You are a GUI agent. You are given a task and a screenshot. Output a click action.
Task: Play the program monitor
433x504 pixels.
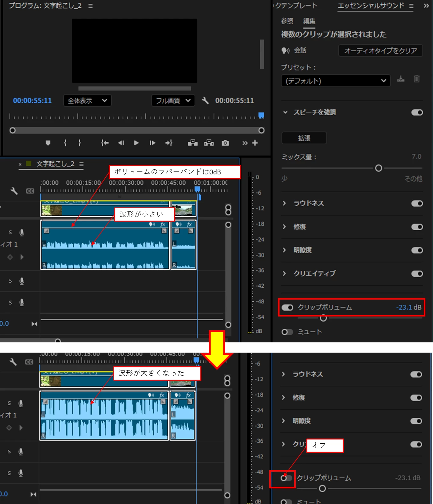[x=136, y=143]
